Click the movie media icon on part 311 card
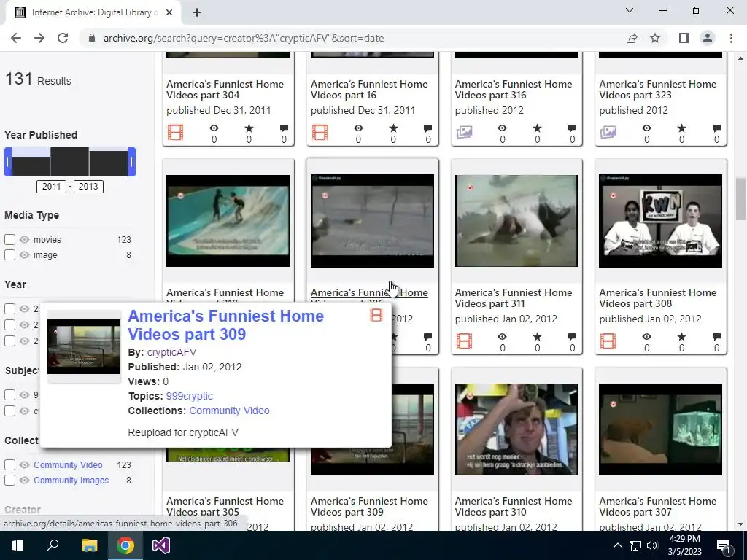The height and width of the screenshot is (560, 747). pyautogui.click(x=464, y=341)
